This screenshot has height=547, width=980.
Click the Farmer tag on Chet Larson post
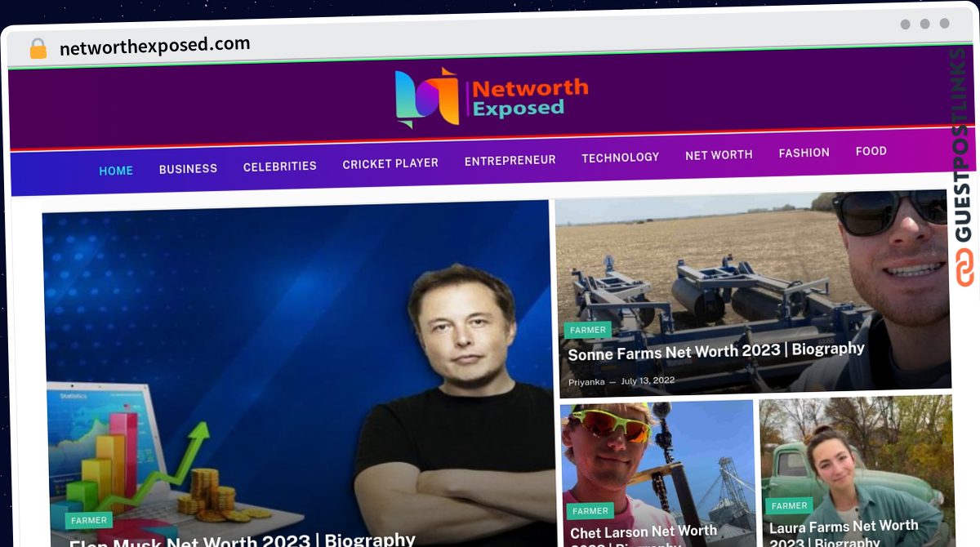[590, 511]
